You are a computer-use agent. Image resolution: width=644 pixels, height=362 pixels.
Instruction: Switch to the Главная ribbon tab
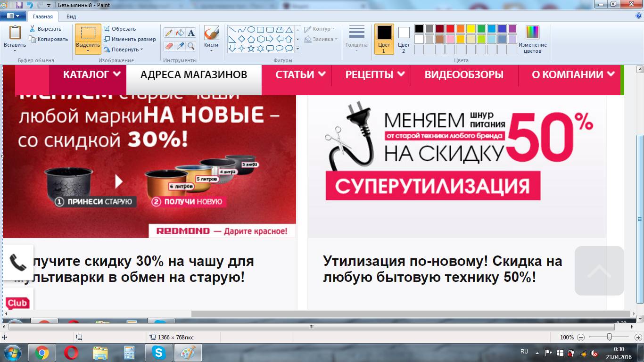[43, 16]
